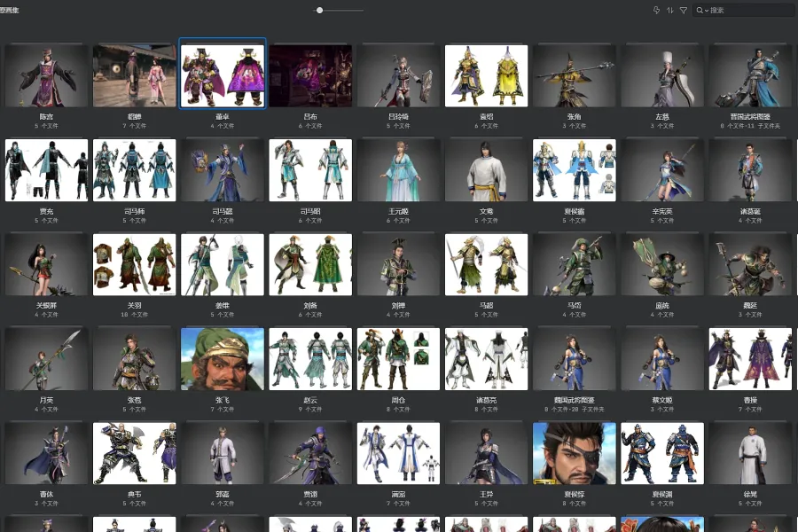798x532 pixels.
Task: Select the 曹操 folder thumbnail
Action: [751, 359]
